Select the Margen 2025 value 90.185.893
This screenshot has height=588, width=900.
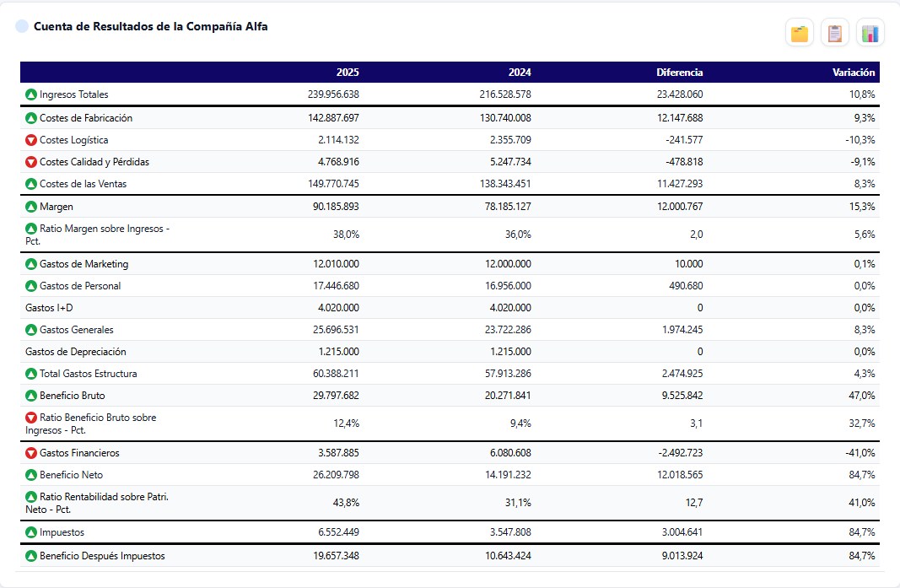click(x=336, y=207)
